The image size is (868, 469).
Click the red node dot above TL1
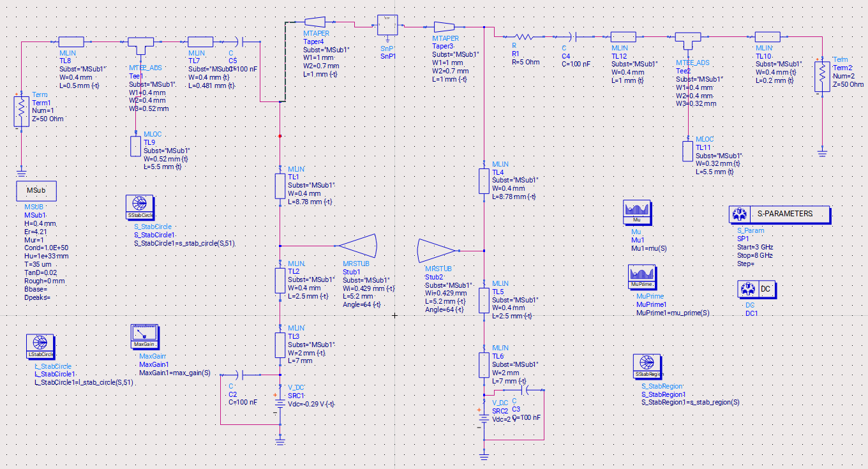(280, 136)
